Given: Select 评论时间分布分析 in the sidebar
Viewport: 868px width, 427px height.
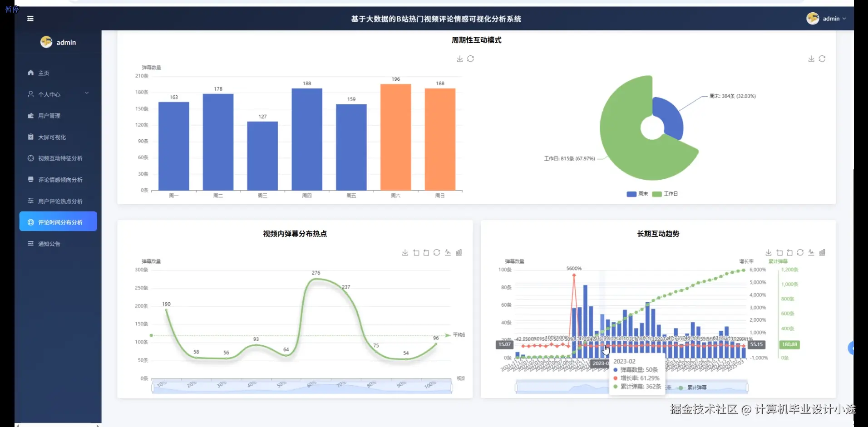Looking at the screenshot, I should (x=58, y=221).
